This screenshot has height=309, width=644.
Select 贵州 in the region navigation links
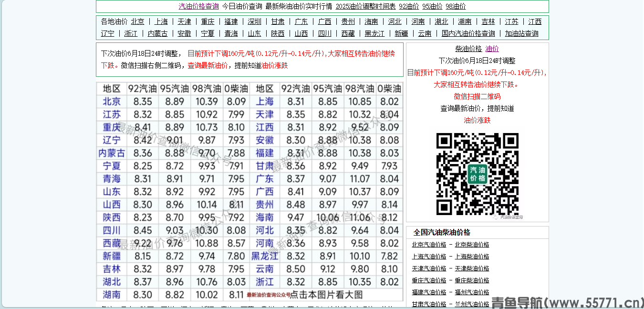click(x=348, y=21)
